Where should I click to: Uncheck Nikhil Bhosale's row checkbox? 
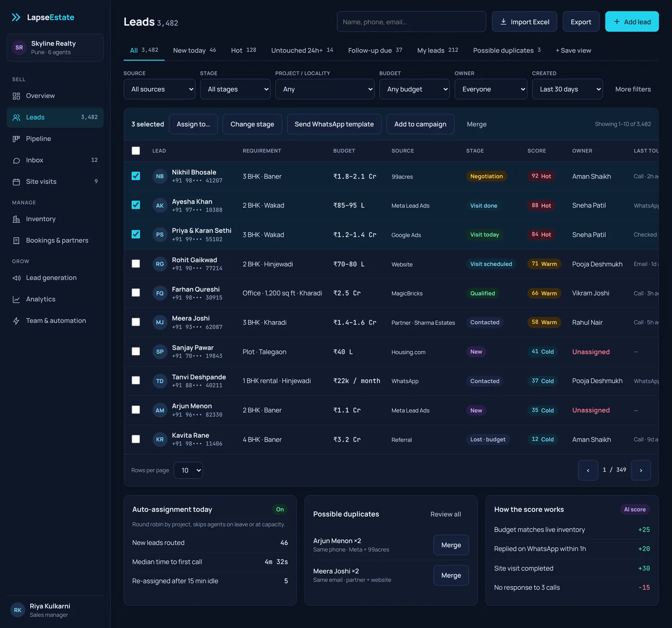click(136, 176)
